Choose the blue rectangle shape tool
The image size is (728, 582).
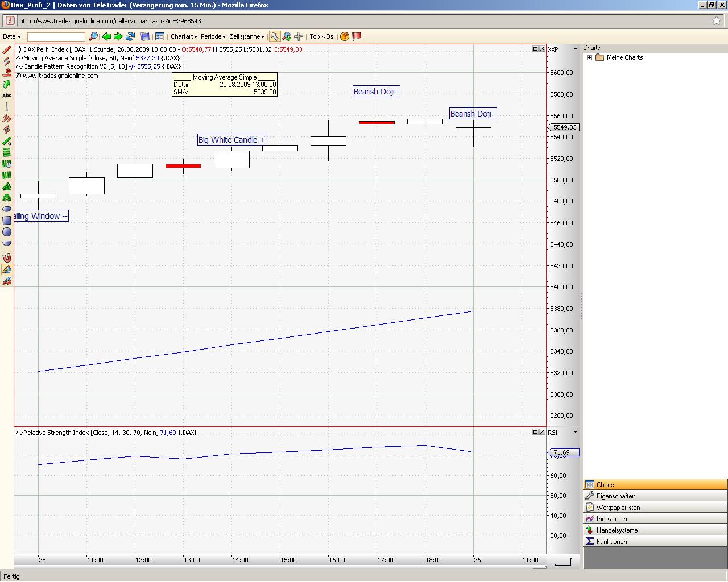pos(7,221)
